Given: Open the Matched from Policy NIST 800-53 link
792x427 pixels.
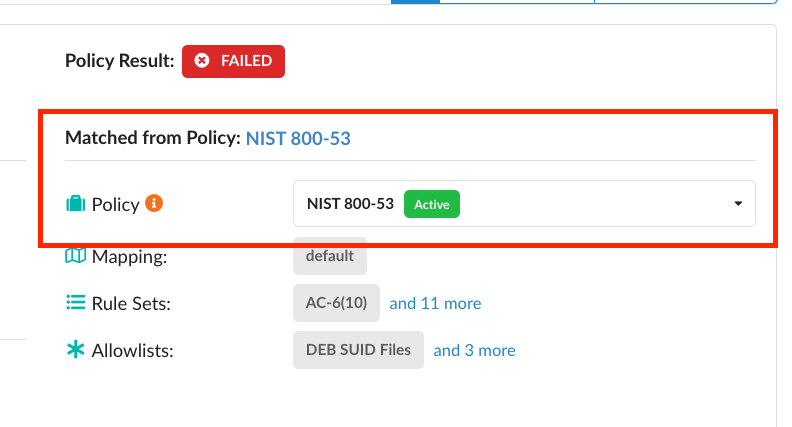Looking at the screenshot, I should 298,138.
